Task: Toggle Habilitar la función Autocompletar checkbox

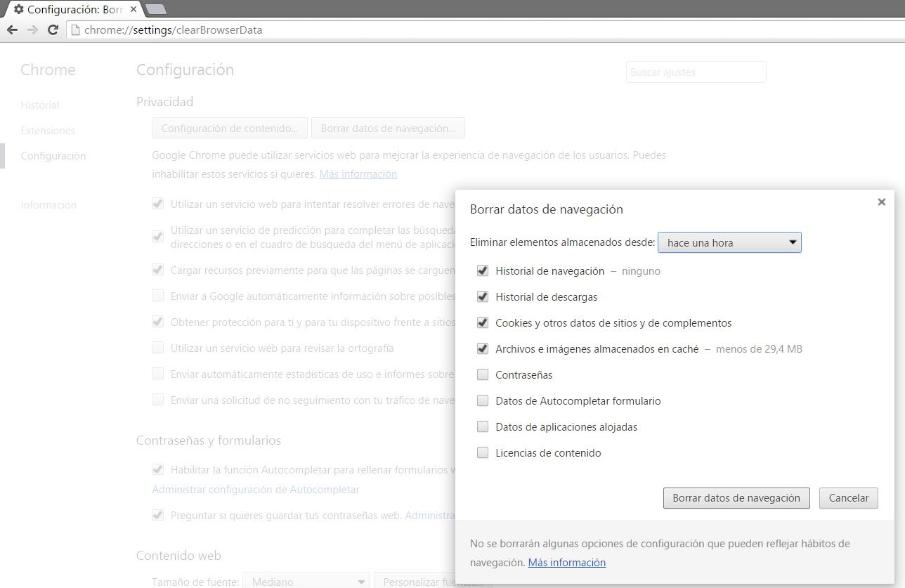Action: (x=158, y=469)
